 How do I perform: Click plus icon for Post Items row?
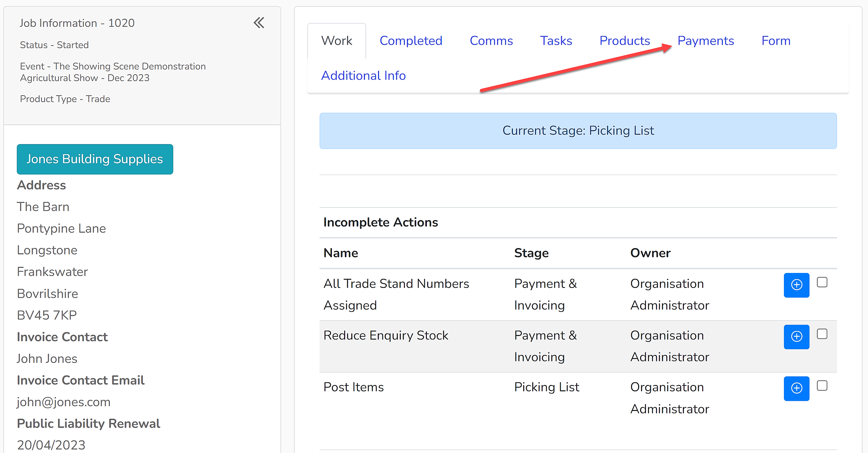pyautogui.click(x=796, y=388)
